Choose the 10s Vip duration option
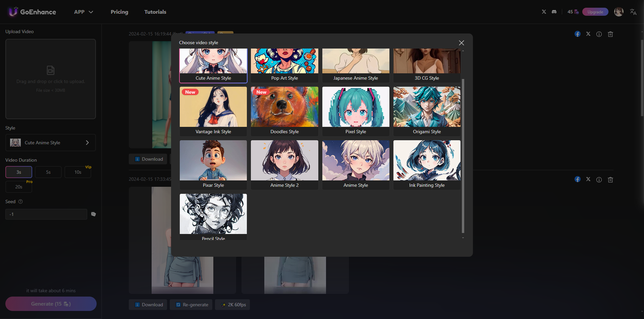The height and width of the screenshot is (319, 644). 77,172
